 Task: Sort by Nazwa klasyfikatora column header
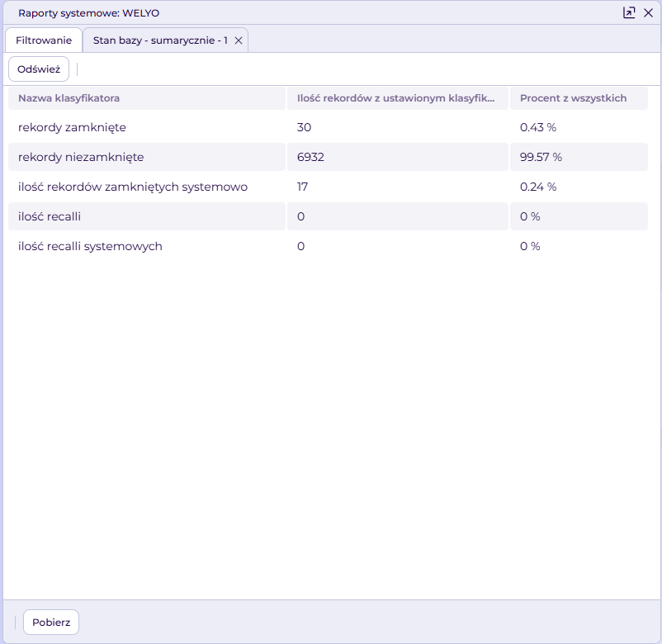pos(146,98)
